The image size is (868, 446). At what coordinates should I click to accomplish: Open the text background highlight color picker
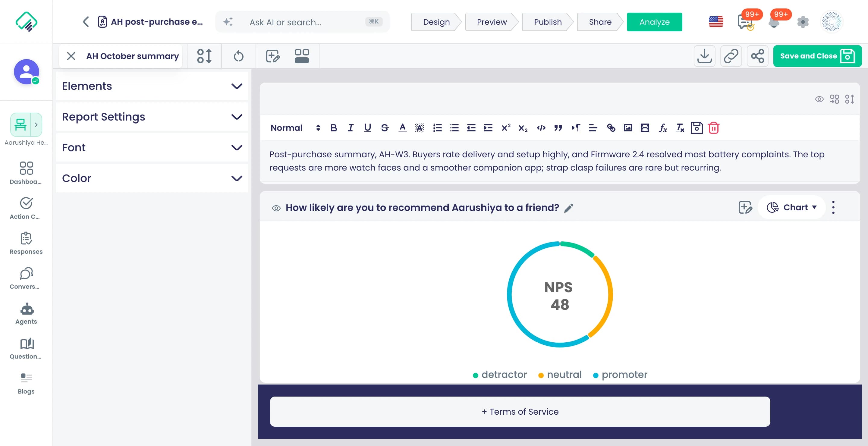click(419, 128)
